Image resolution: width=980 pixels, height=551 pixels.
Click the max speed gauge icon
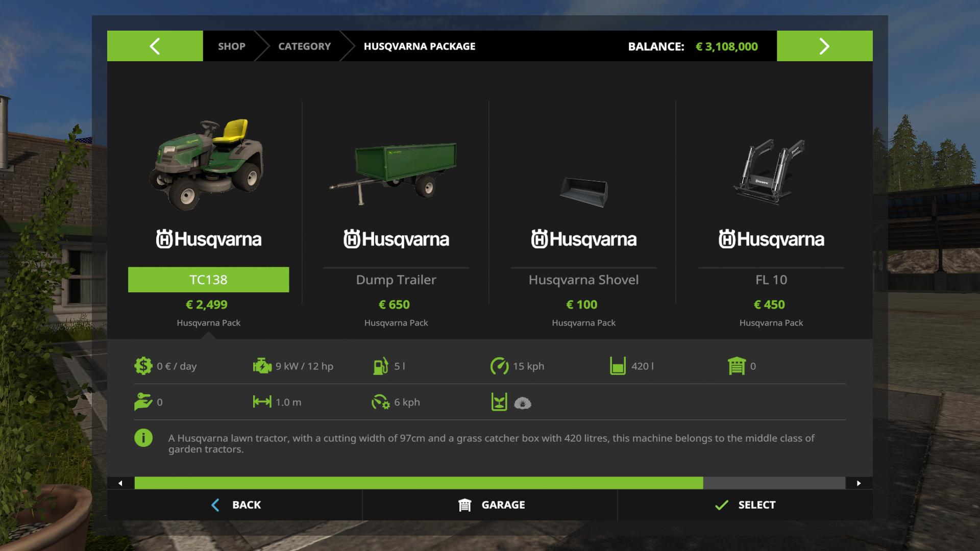tap(499, 366)
